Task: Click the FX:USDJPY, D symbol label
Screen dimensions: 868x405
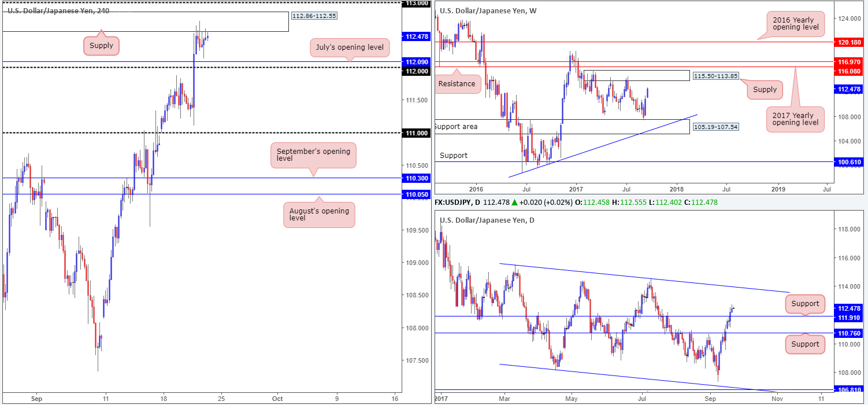Action: [x=460, y=202]
